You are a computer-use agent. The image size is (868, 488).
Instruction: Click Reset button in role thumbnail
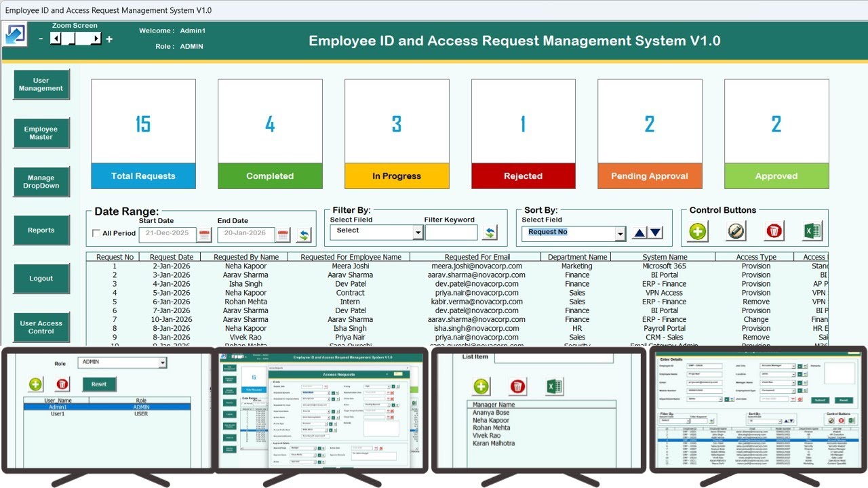[x=100, y=384]
